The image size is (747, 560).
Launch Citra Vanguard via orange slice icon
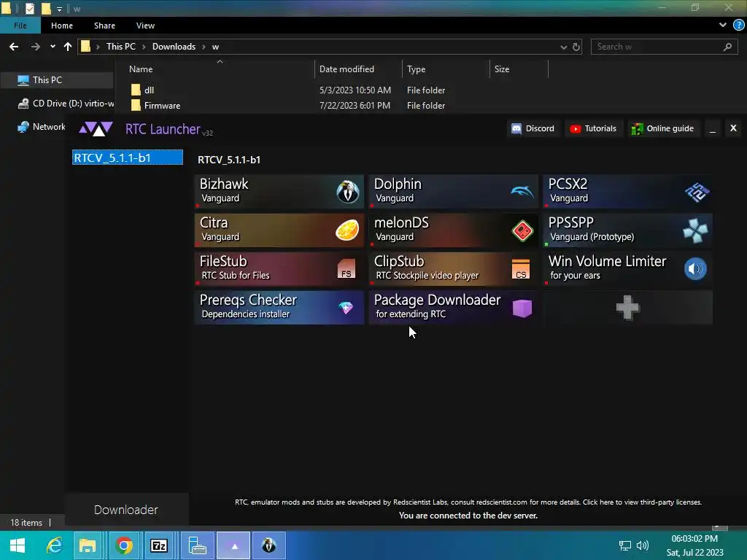(x=347, y=230)
